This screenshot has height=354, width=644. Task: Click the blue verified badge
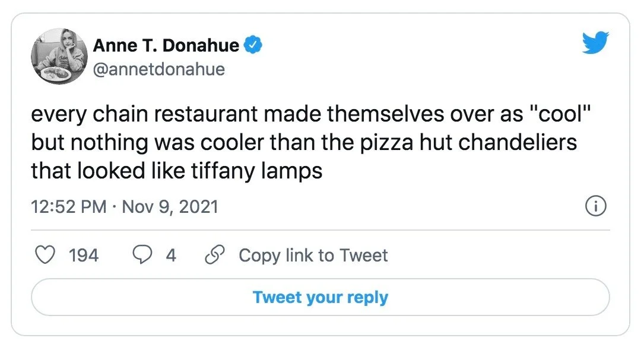pos(254,45)
